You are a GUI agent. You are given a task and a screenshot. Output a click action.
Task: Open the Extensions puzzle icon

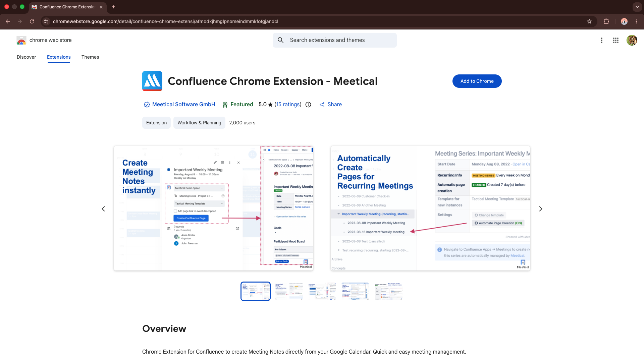pyautogui.click(x=606, y=21)
